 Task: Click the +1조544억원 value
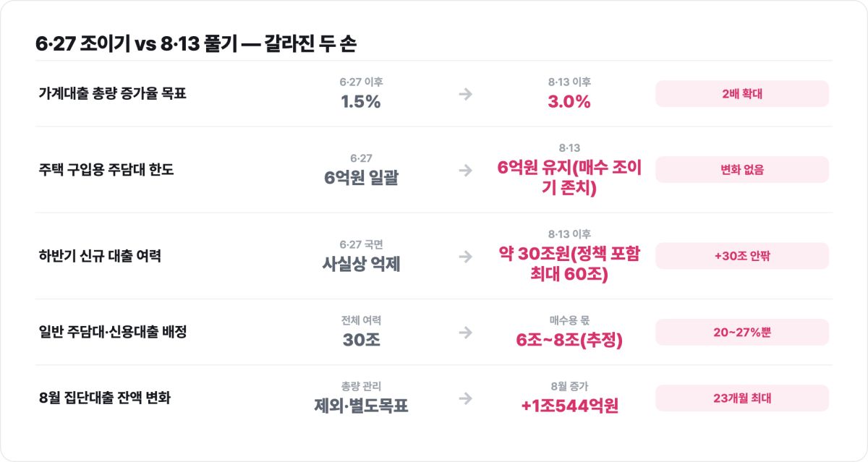[569, 406]
